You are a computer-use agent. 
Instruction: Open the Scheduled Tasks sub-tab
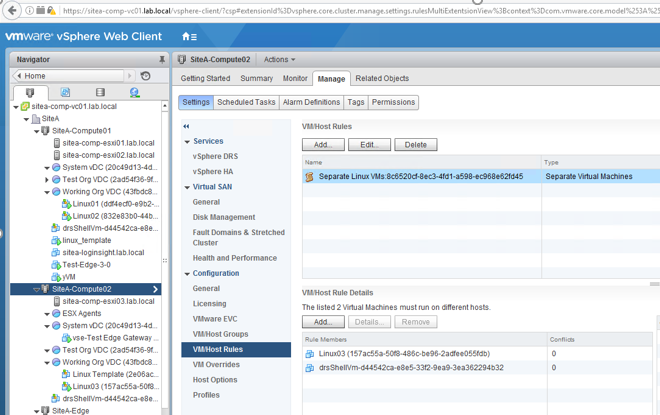(x=246, y=102)
